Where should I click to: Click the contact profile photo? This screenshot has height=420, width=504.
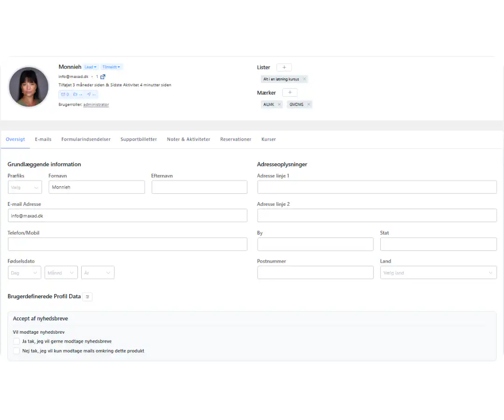28,87
